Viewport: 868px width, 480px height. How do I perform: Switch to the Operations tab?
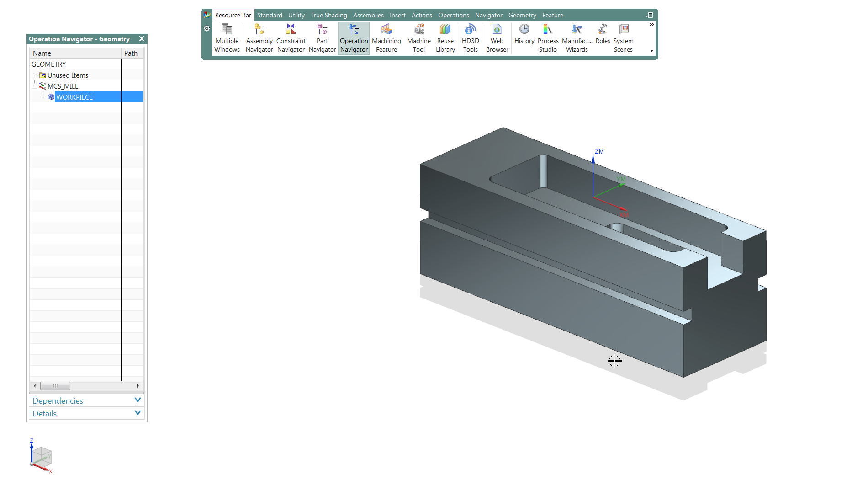(454, 15)
